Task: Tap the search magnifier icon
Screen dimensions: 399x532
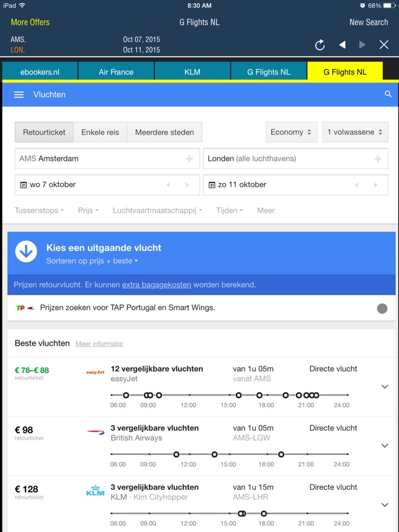Action: (x=388, y=94)
